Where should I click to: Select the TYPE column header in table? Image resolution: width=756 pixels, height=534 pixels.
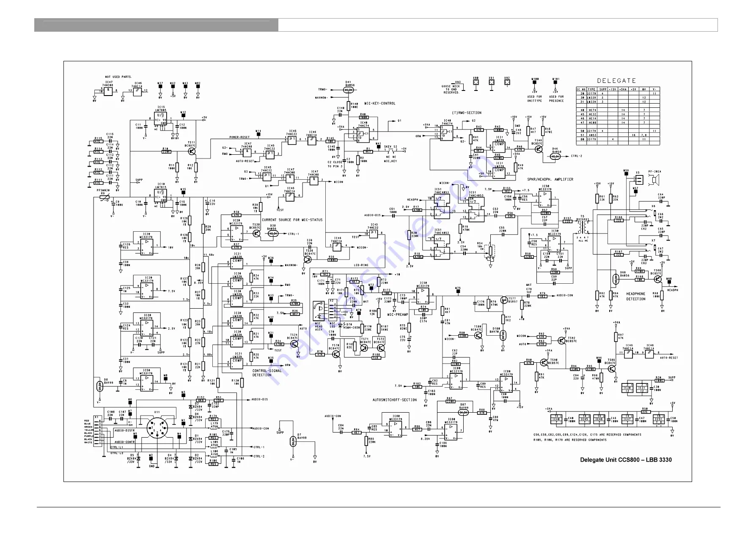coord(591,90)
